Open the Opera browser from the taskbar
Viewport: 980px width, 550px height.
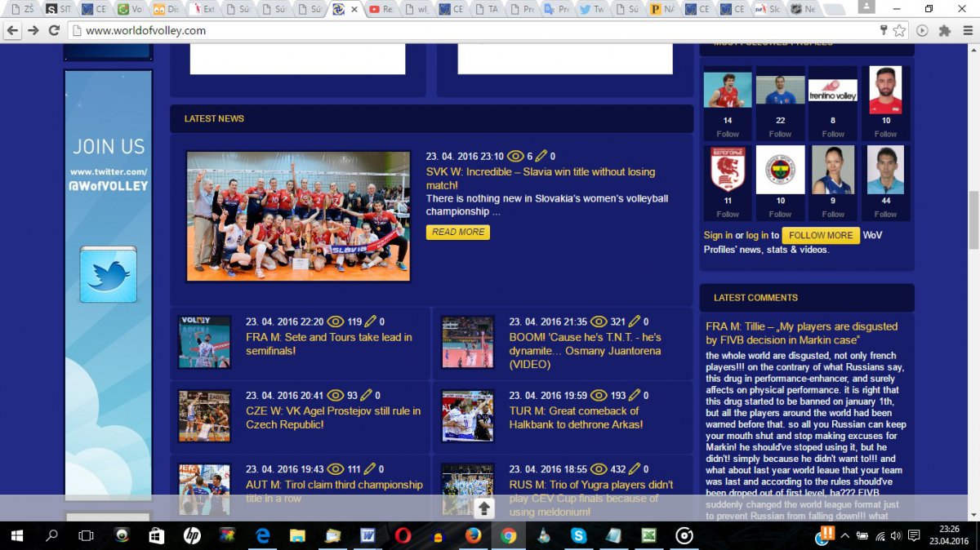pos(403,535)
